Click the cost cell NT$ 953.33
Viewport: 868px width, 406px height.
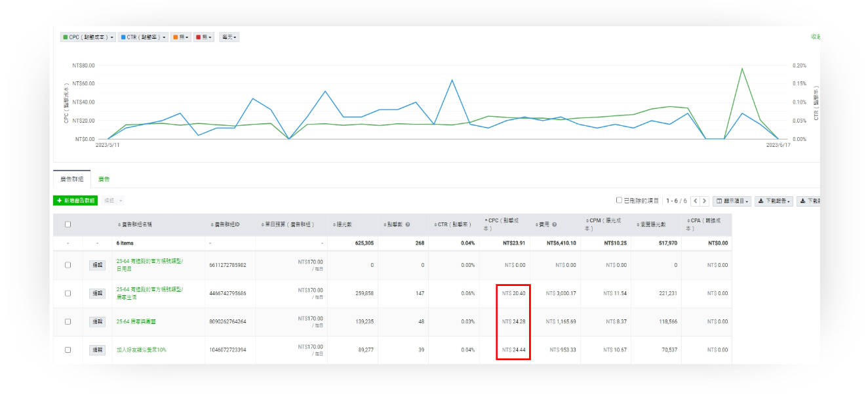click(563, 350)
